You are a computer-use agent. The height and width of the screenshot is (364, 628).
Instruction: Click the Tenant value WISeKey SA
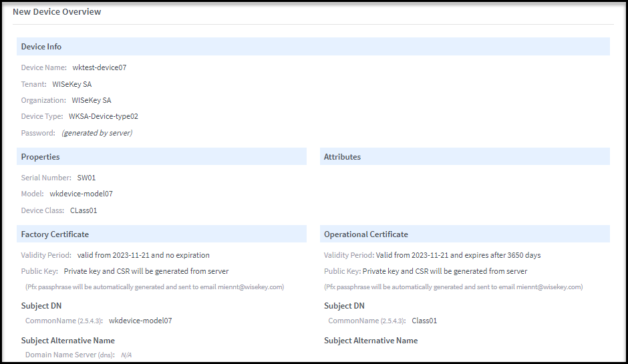click(x=71, y=84)
